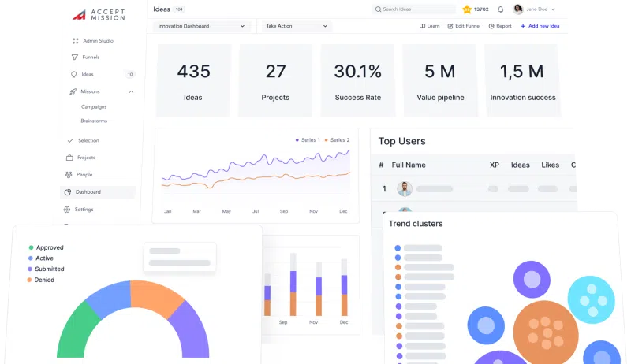631x364 pixels.
Task: Focus the Search ideas field
Action: 415,9
